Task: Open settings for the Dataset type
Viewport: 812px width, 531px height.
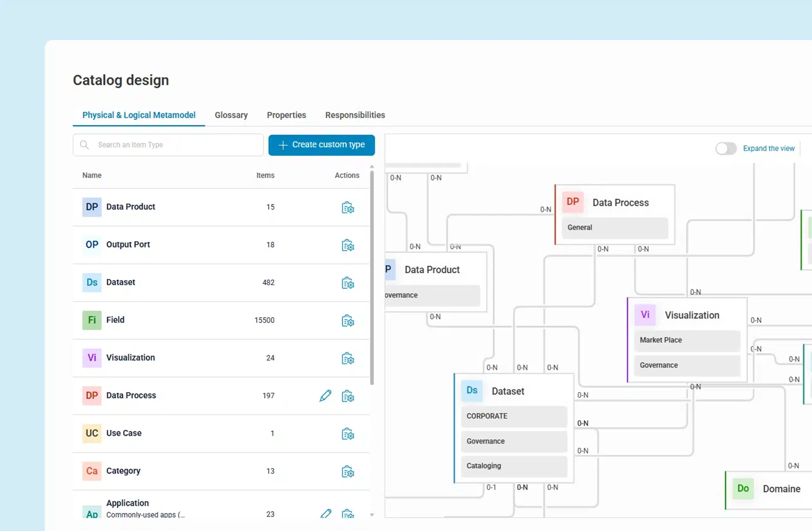Action: (x=347, y=283)
